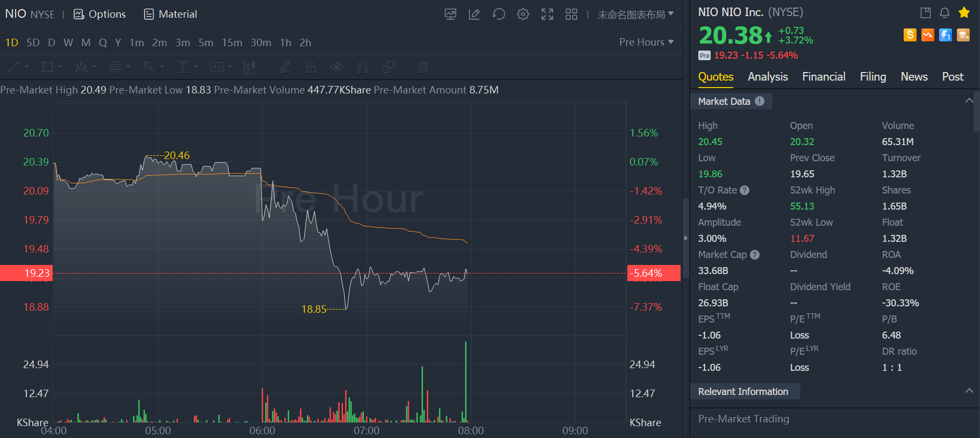Screen dimensions: 980x438
Task: Open the Financial tab
Action: [x=824, y=77]
